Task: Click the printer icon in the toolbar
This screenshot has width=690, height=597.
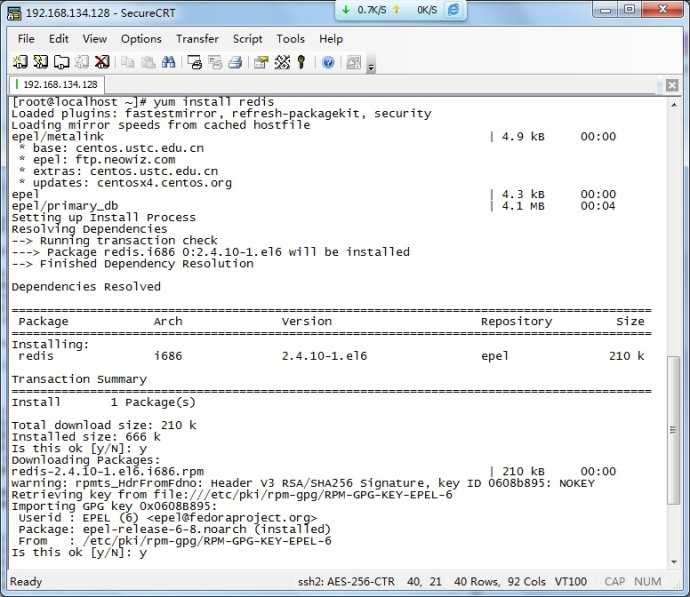Action: click(235, 62)
